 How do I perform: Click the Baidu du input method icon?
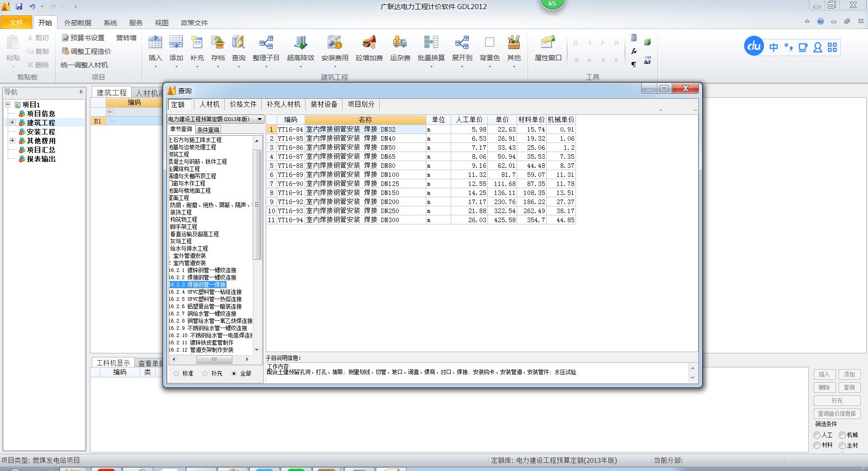click(x=754, y=46)
